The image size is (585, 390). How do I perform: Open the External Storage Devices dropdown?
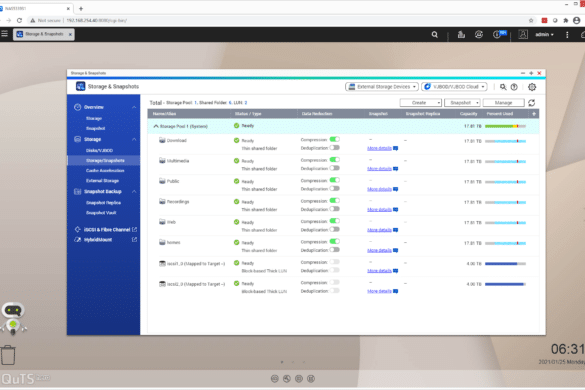pyautogui.click(x=382, y=87)
